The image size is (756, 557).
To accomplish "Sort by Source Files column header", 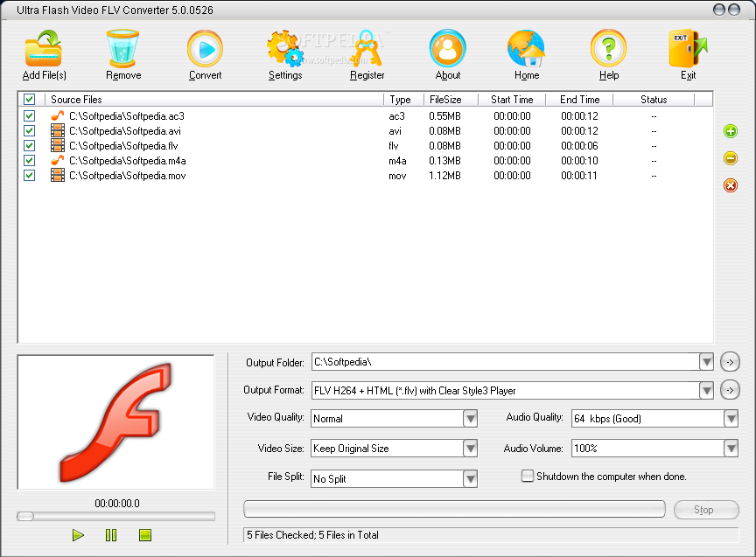I will (214, 100).
